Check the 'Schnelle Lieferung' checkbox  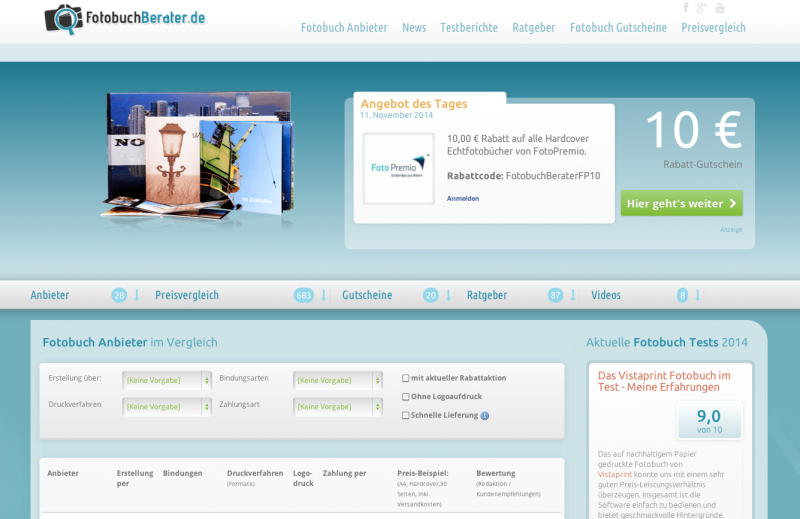(406, 415)
